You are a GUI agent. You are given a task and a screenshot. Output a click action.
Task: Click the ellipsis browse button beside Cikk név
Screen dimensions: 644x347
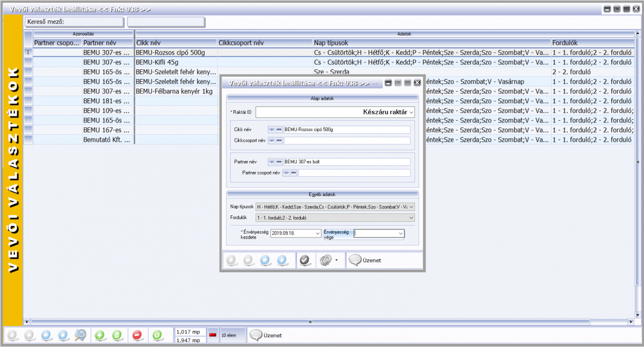(279, 130)
